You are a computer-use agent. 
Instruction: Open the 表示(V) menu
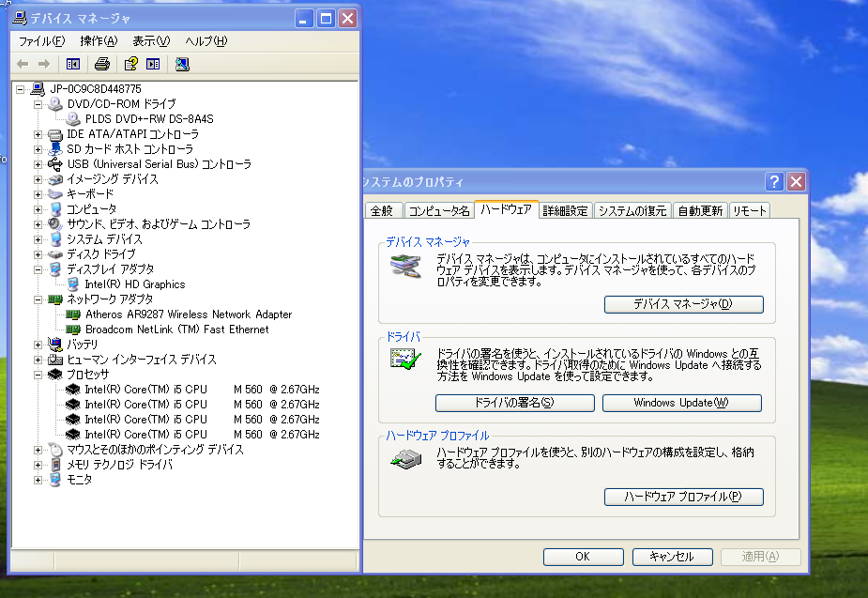(151, 41)
